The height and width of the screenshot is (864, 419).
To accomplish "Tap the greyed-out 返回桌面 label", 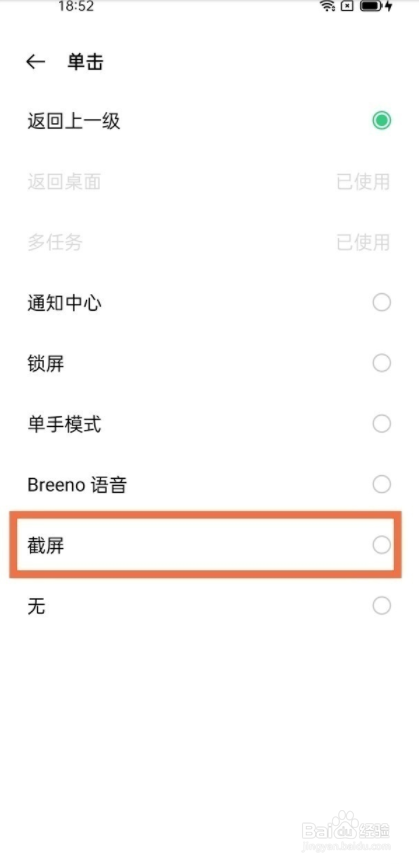I will click(x=64, y=181).
